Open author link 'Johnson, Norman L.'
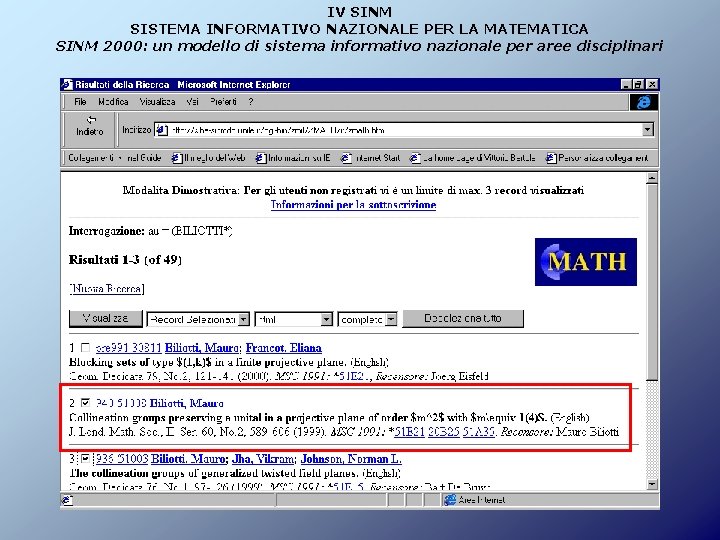 (351, 459)
